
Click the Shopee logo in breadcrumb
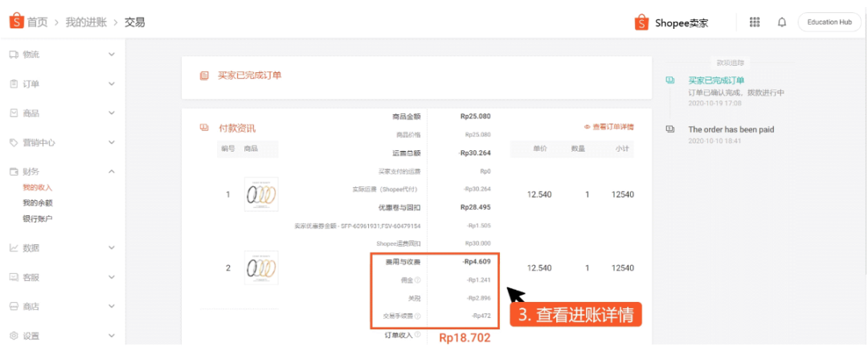[x=16, y=21]
